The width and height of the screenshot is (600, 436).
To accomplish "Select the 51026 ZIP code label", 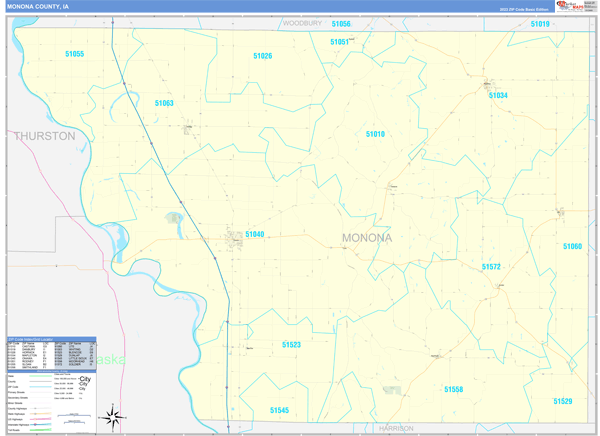I will [262, 56].
